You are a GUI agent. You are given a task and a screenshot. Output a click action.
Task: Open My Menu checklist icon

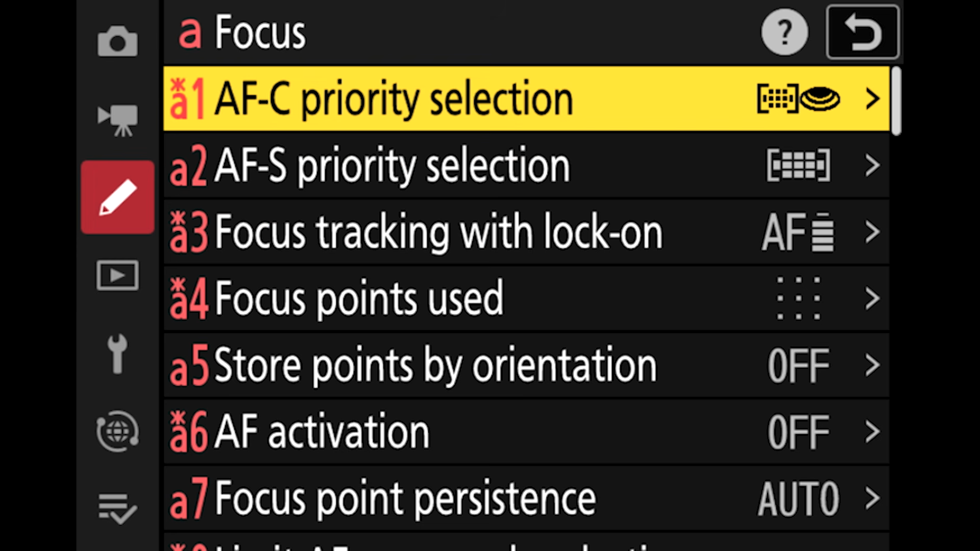point(117,509)
